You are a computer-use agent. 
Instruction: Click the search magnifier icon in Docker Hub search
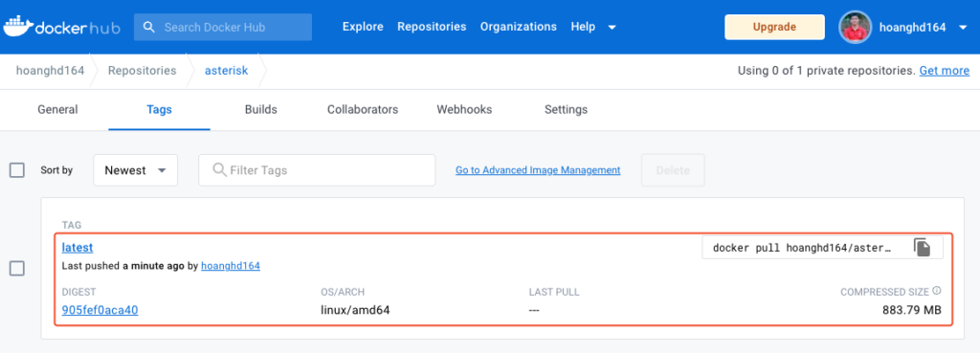[x=148, y=27]
